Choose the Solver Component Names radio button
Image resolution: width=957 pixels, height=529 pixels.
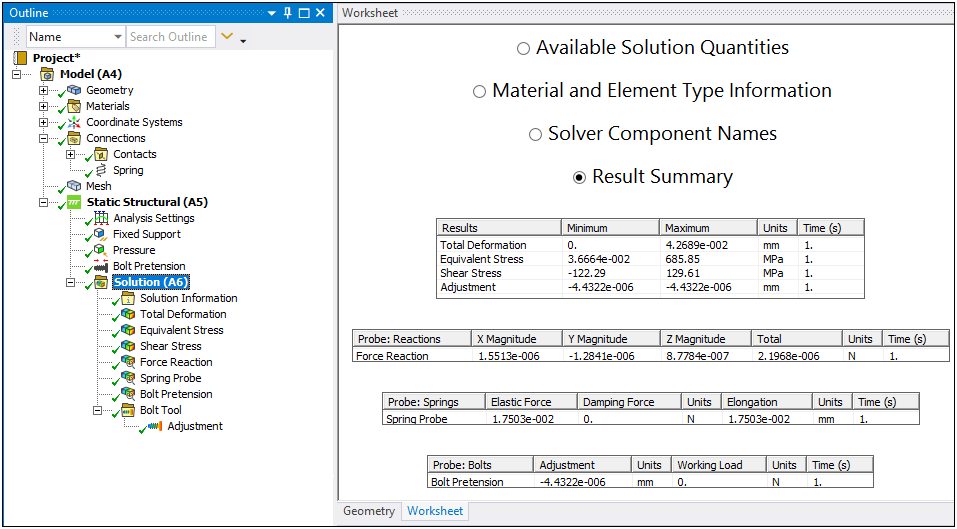[x=535, y=135]
